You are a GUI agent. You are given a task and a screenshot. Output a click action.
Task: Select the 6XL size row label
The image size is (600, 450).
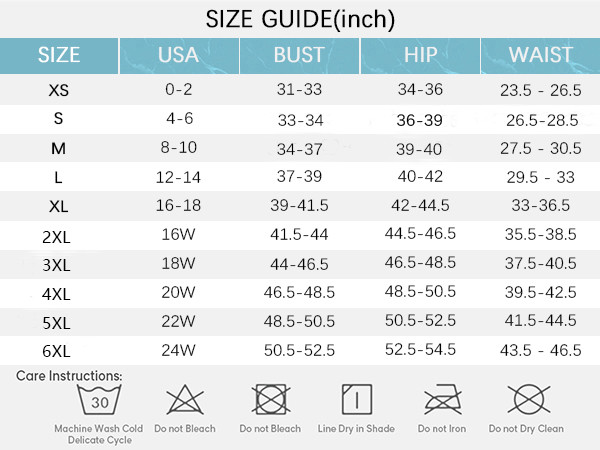tap(59, 350)
